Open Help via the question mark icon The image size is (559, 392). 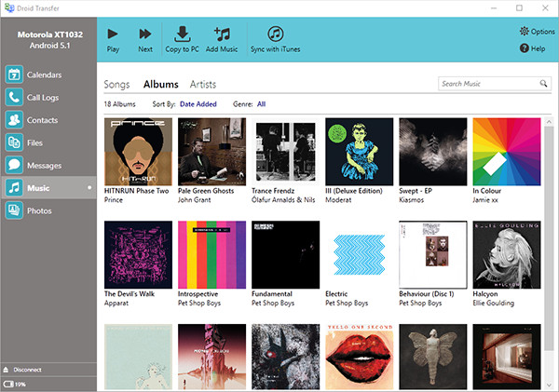524,47
